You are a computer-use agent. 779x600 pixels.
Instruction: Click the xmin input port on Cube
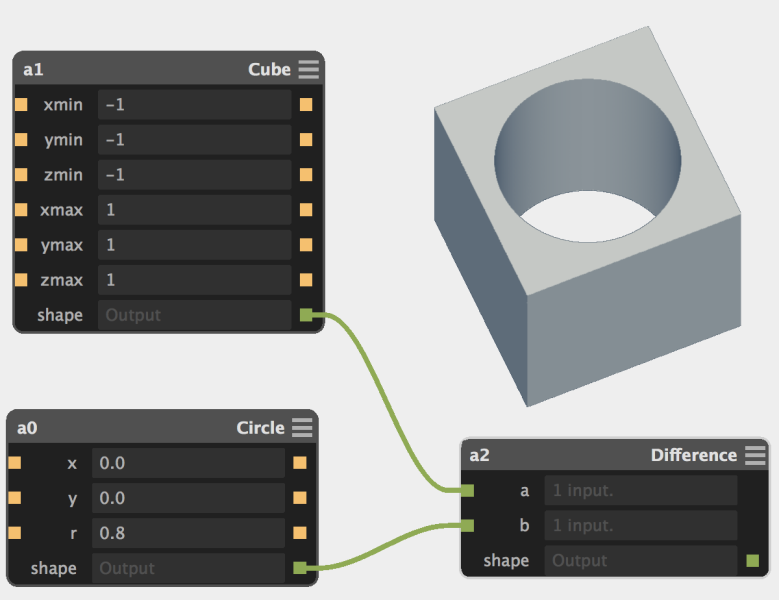(21, 104)
